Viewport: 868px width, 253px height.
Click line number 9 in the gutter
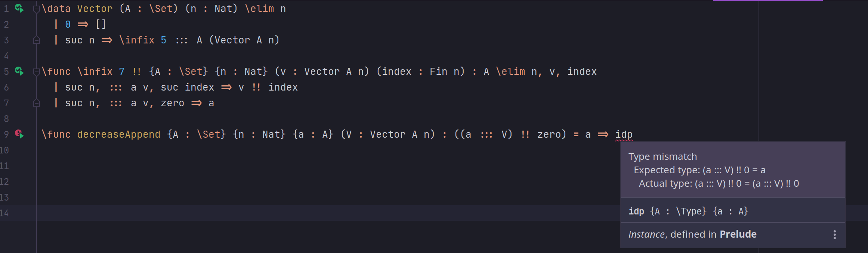pos(6,134)
